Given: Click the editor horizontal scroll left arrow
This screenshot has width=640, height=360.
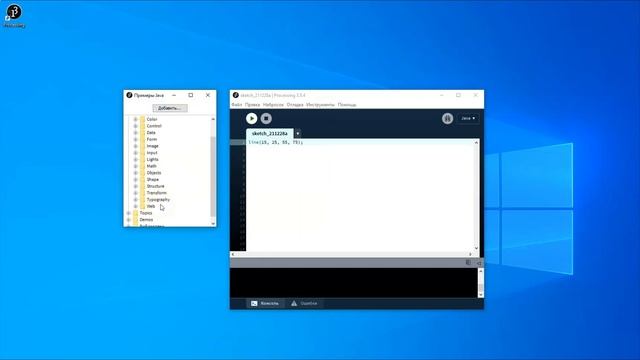Looking at the screenshot, I should (233, 254).
